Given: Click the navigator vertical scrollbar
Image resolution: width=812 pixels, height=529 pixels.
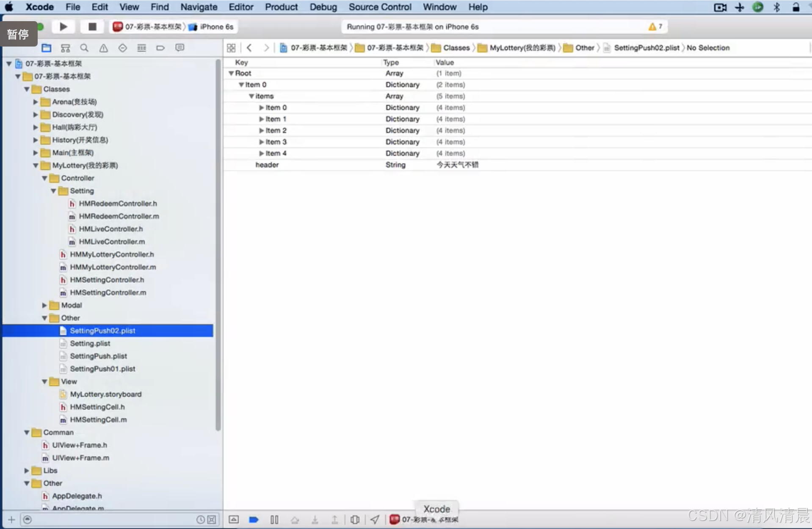Looking at the screenshot, I should 218,245.
